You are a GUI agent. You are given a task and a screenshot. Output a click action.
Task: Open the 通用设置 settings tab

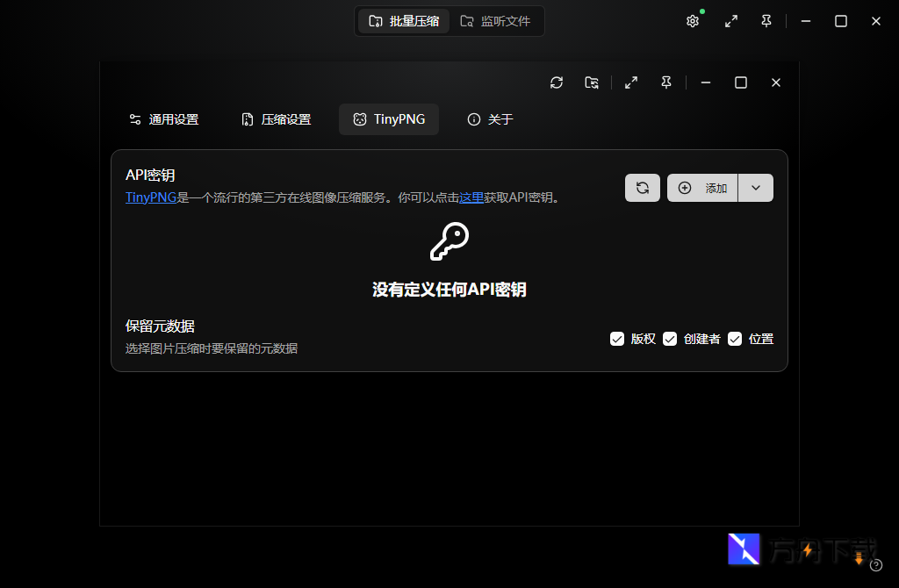(163, 118)
